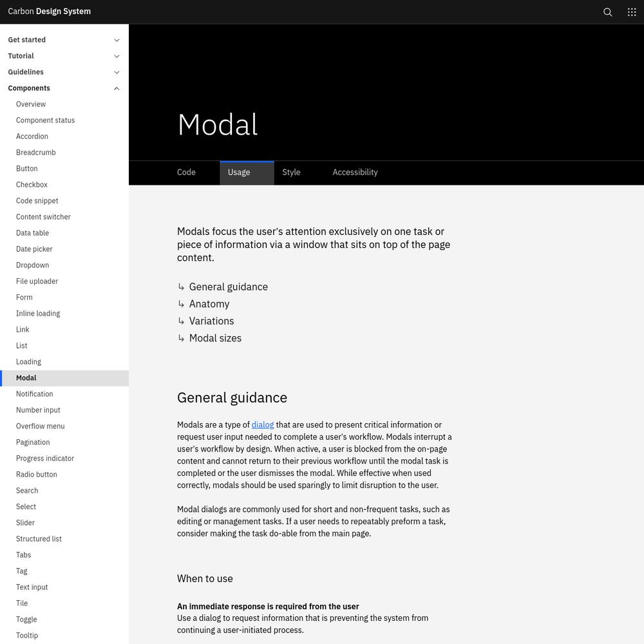The height and width of the screenshot is (644, 644).
Task: Switch to the Code tab
Action: 186,173
